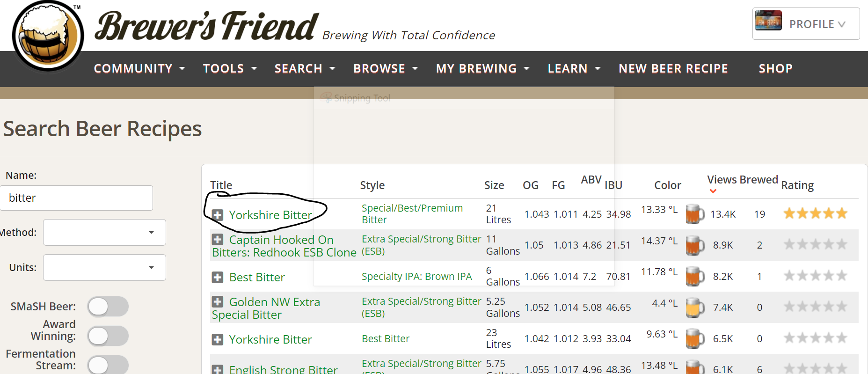Click the profile avatar thumbnail
Viewport: 868px width, 374px height.
768,20
